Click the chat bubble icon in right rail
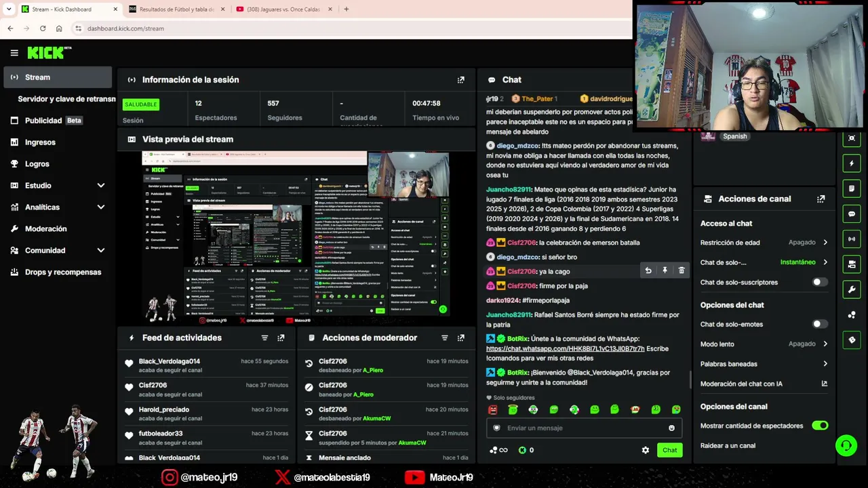Screen dimensions: 868x488 tap(852, 214)
